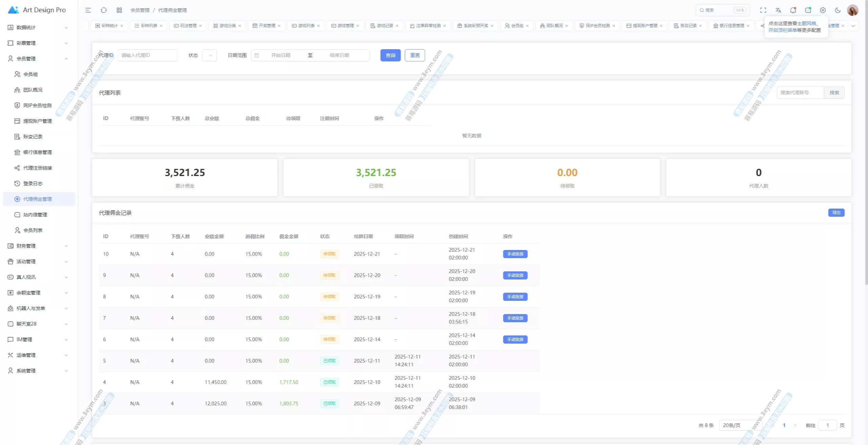Open the settings gear icon in the header
Image resolution: width=868 pixels, height=445 pixels.
823,10
